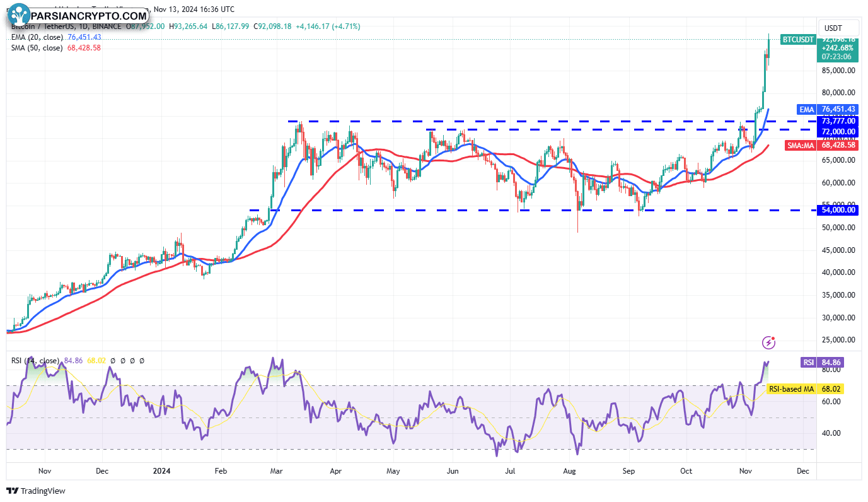Click the lightning bolt icon above the RSI pane
Screen dimensions: 868x502
tap(768, 342)
